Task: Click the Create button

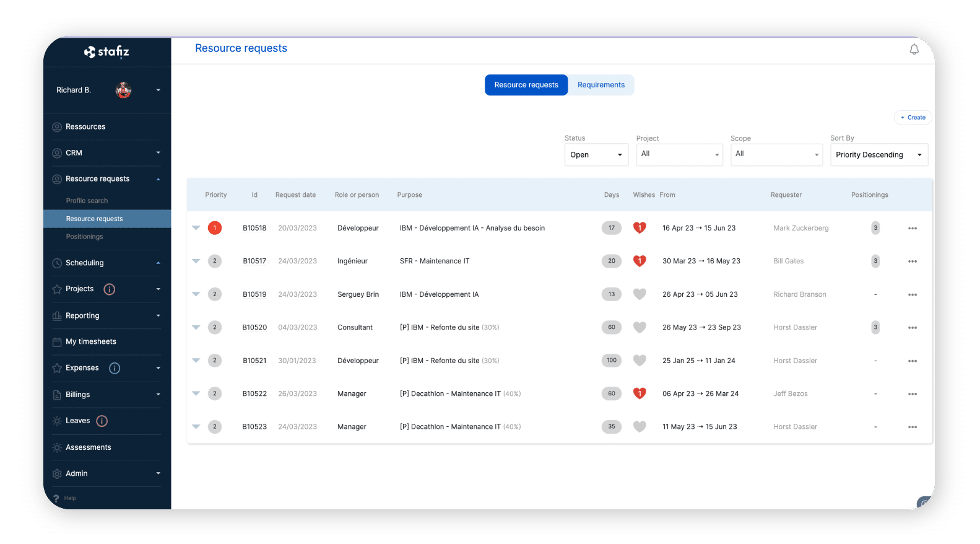Action: pyautogui.click(x=913, y=118)
